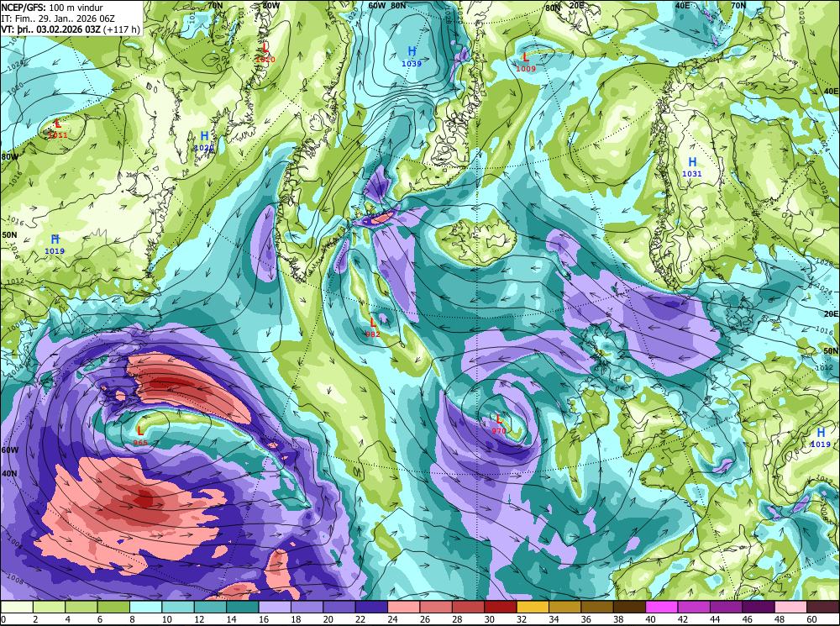Screen dimensions: 840x626
Task: Select the dark teal 14–16 legend swatch
Action: click(243, 607)
